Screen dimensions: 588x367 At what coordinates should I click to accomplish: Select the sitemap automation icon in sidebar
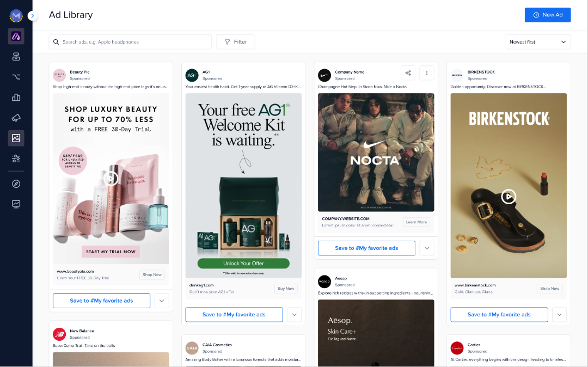pos(16,56)
